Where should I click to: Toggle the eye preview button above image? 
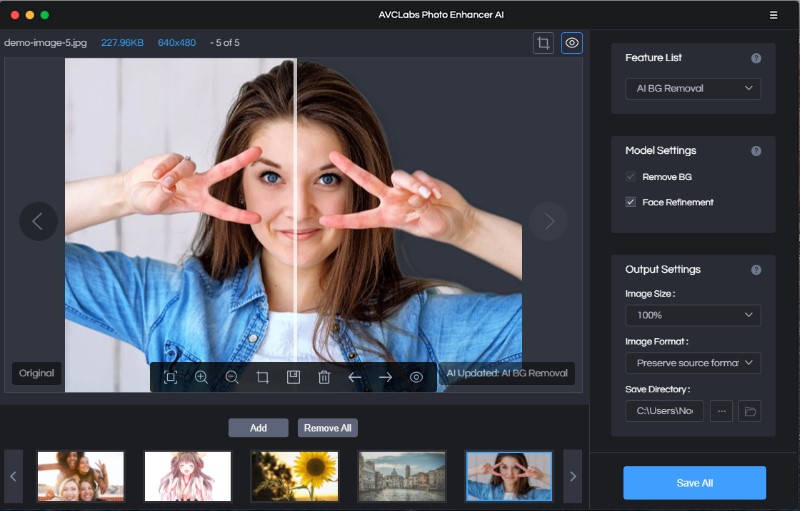pyautogui.click(x=572, y=43)
